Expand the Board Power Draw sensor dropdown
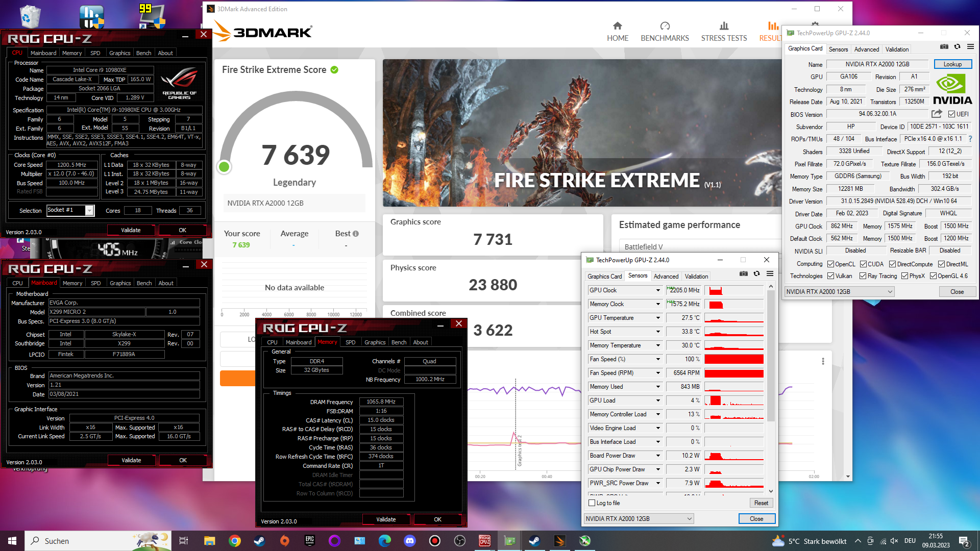980x551 pixels. 658,456
